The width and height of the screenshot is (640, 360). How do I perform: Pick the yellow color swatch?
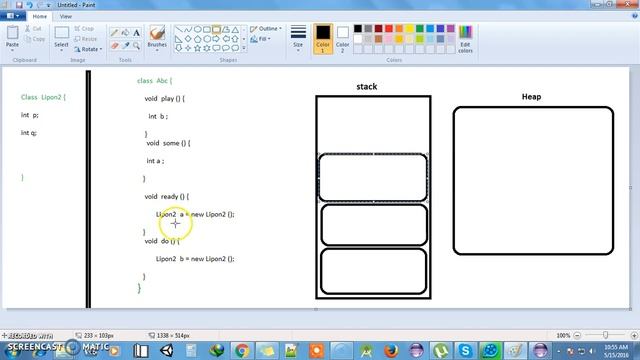(409, 28)
